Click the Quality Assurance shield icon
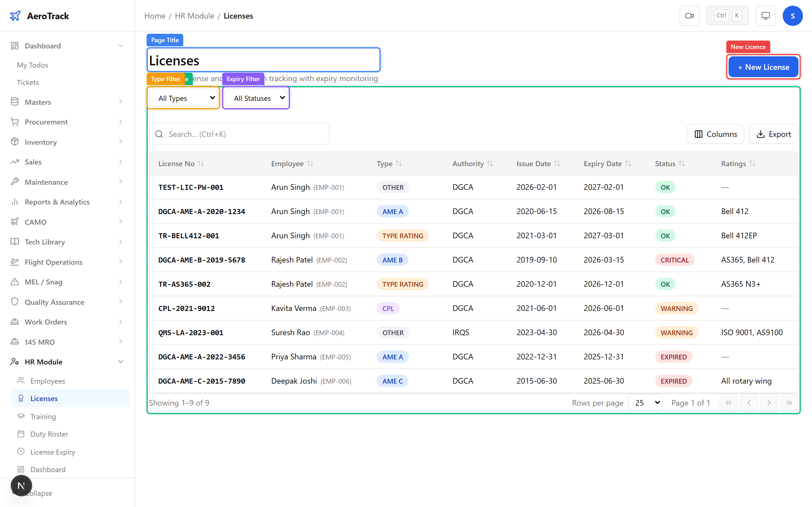The height and width of the screenshot is (507, 812). 15,302
